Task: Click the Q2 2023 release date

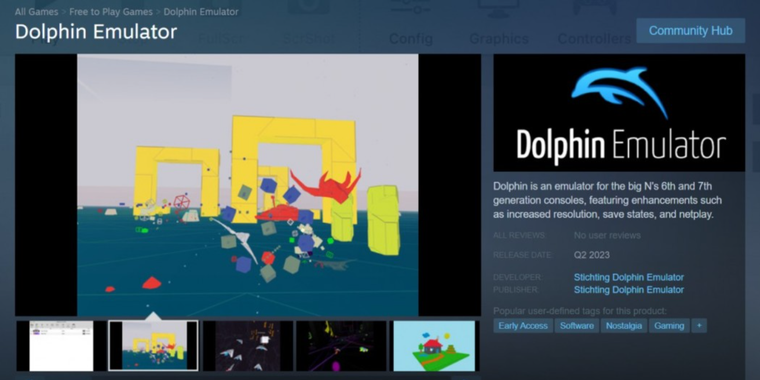Action: coord(592,255)
